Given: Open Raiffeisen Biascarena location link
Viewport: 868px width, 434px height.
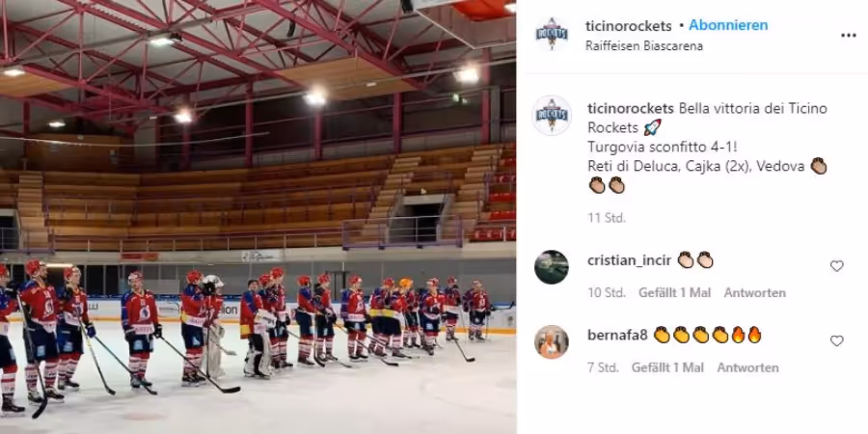Looking at the screenshot, I should (644, 46).
